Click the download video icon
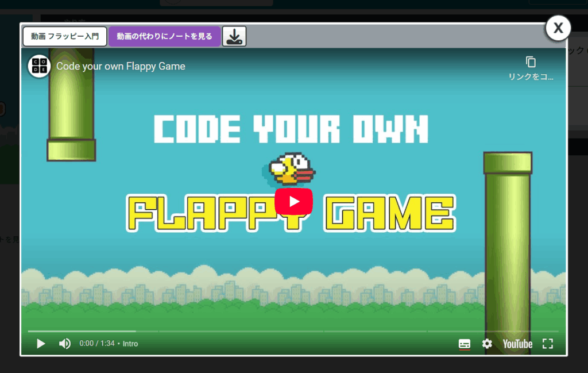588x373 pixels. point(234,36)
